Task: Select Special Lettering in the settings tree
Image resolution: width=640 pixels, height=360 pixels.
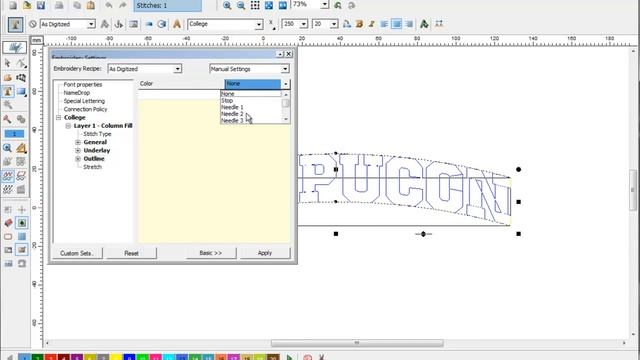Action: pos(84,101)
